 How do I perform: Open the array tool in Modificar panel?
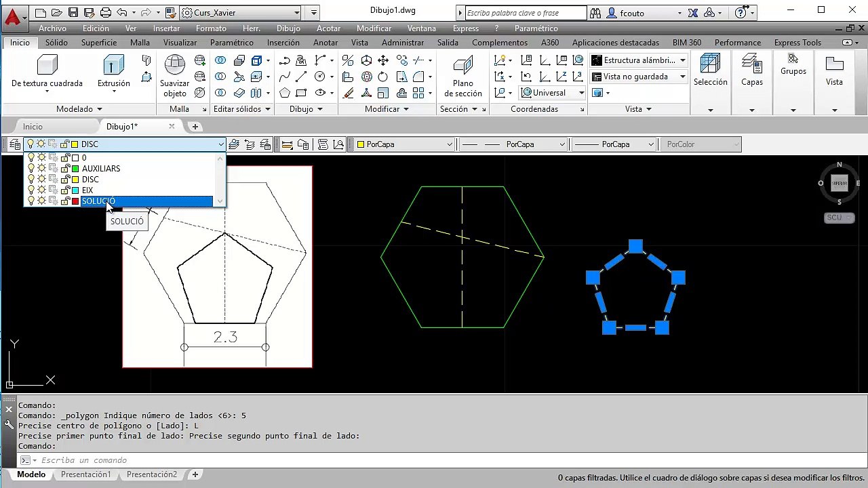[x=418, y=93]
